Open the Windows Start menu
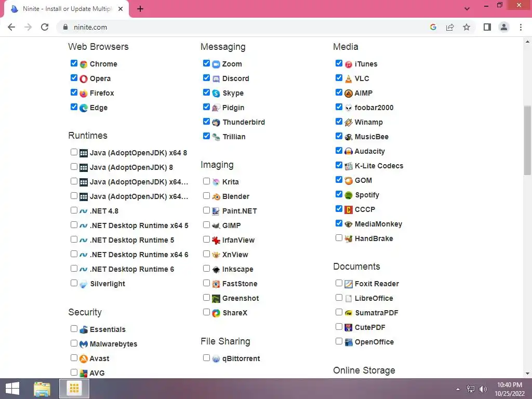Image resolution: width=532 pixels, height=399 pixels. (12, 389)
